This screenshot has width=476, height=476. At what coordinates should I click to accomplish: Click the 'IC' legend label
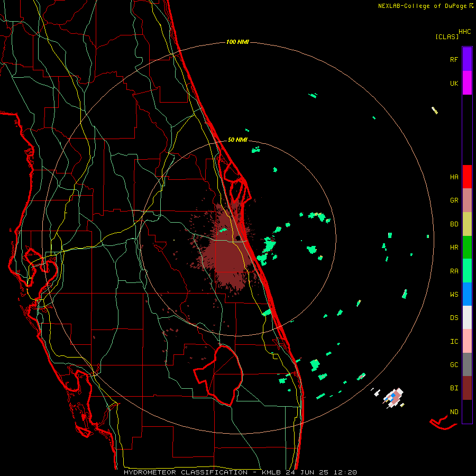coord(454,342)
